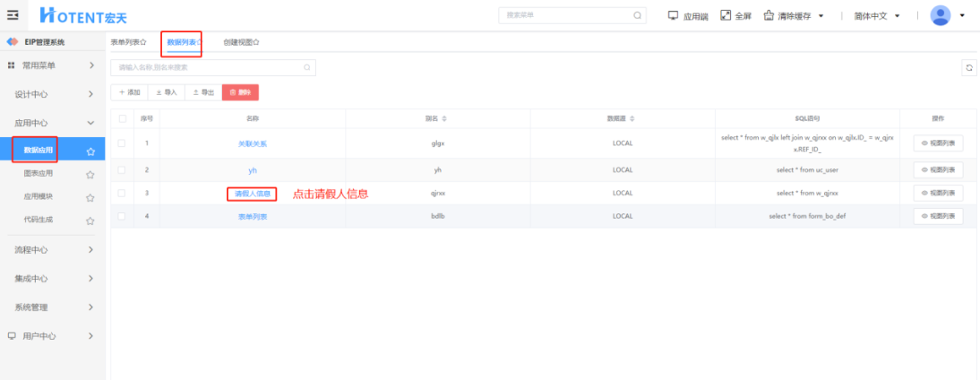Collapse sidebar with the hamburger menu icon

point(12,15)
